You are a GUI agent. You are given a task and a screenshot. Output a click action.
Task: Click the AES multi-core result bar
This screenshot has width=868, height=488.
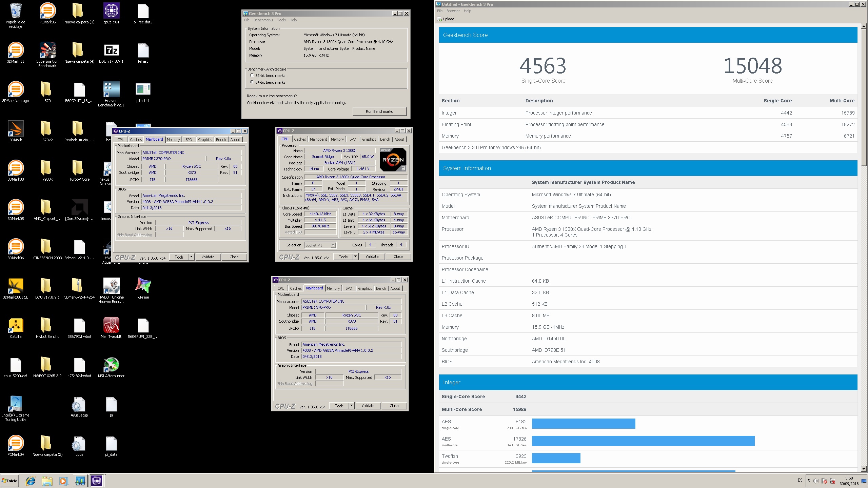[x=643, y=441]
